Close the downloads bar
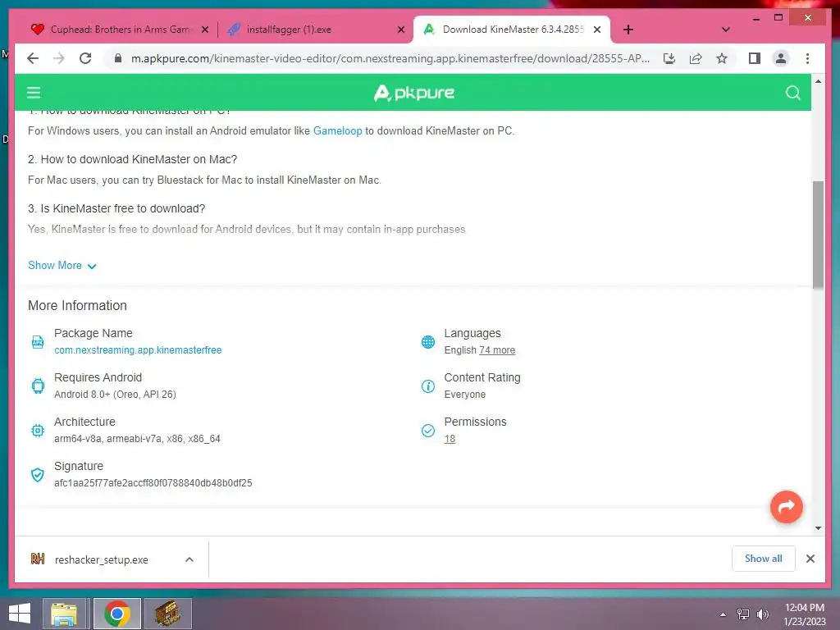Image resolution: width=840 pixels, height=630 pixels. pyautogui.click(x=810, y=559)
